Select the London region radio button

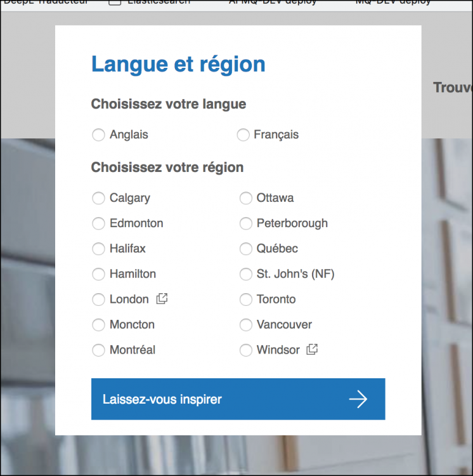click(x=98, y=300)
